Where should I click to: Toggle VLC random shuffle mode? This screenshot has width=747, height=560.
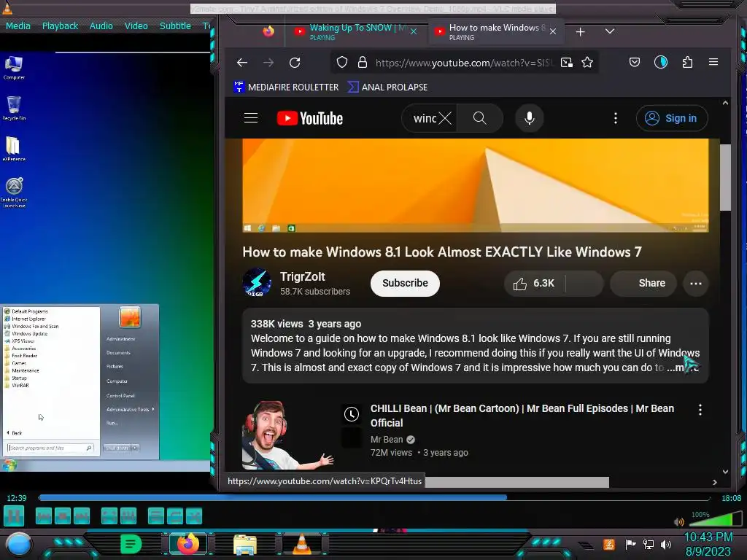194,516
